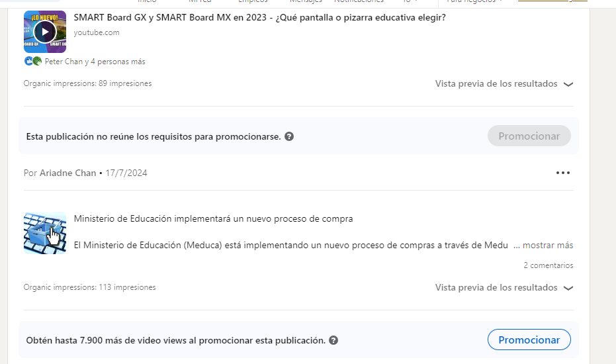Click help icon next to 'Obtén hasta 7.900 más'
The width and height of the screenshot is (616, 364).
point(333,340)
